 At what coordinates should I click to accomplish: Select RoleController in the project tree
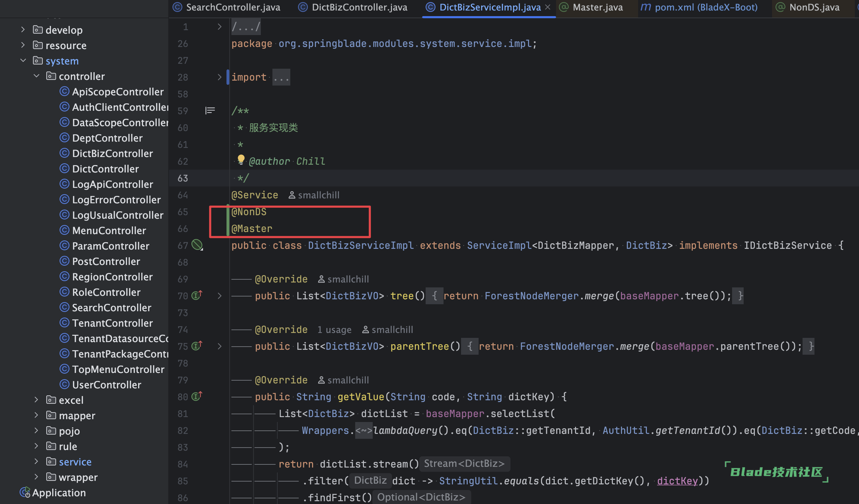click(106, 292)
